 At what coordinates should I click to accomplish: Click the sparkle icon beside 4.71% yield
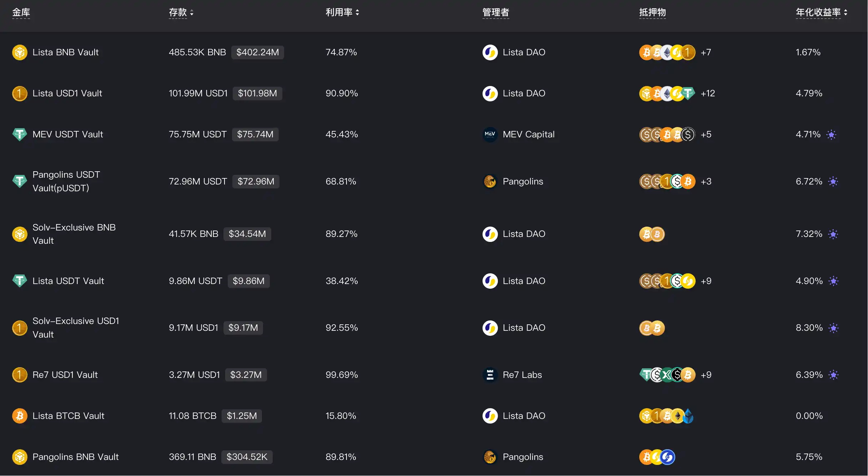click(831, 135)
